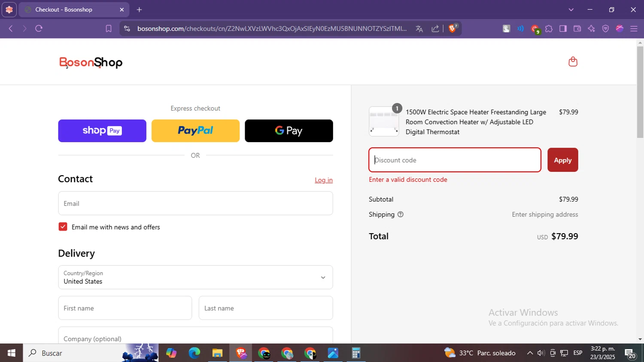The image size is (644, 362).
Task: Open a new tab with plus button
Action: (139, 9)
